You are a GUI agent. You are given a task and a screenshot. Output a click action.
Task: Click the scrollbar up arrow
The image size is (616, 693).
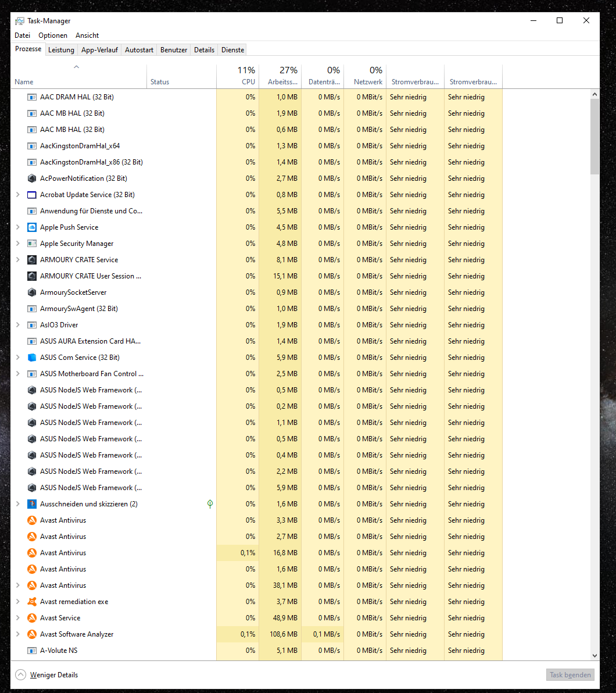tap(595, 94)
